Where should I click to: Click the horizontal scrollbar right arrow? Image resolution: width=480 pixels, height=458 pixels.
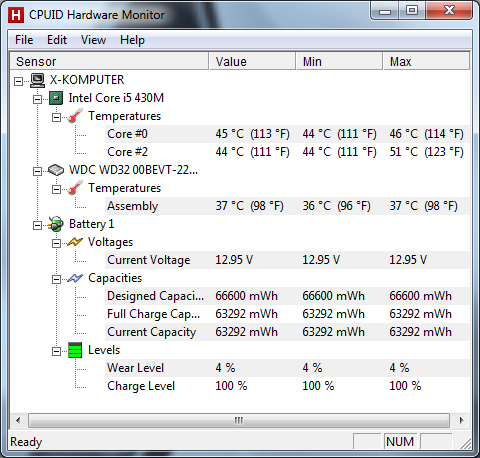coord(461,420)
